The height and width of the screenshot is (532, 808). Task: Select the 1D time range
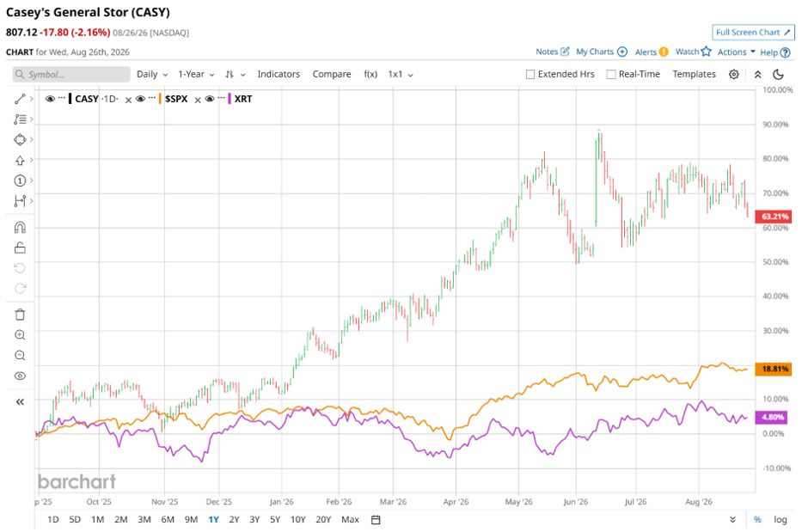(x=53, y=520)
